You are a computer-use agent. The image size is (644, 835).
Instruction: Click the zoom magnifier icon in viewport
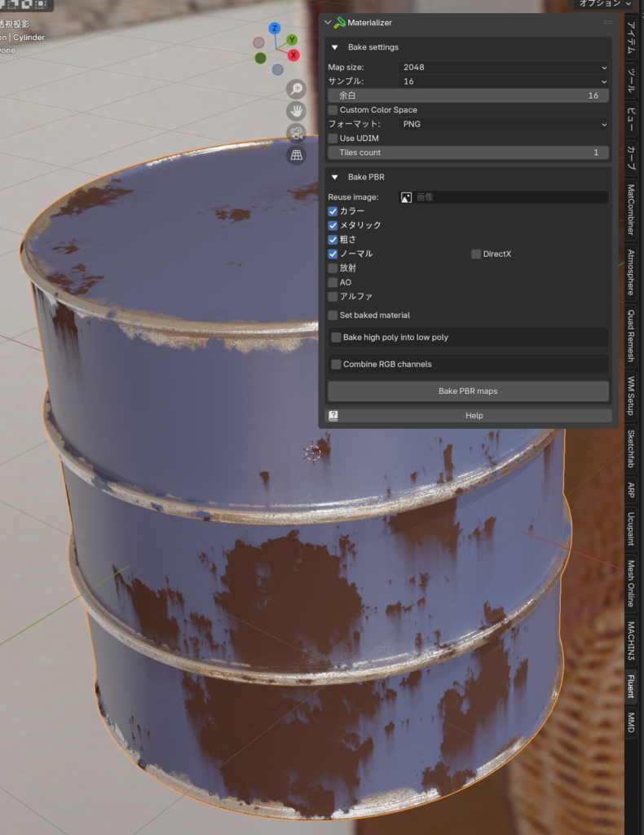(x=296, y=89)
